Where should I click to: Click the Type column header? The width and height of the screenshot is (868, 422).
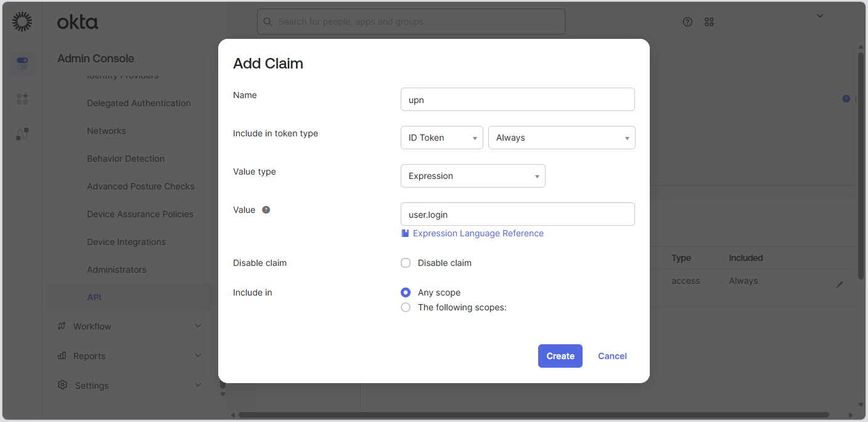click(681, 258)
